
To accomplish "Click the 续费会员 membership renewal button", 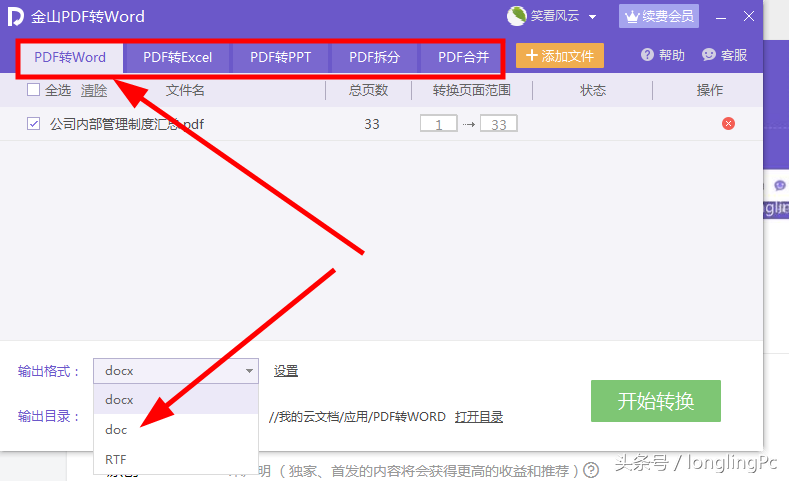I will point(659,16).
